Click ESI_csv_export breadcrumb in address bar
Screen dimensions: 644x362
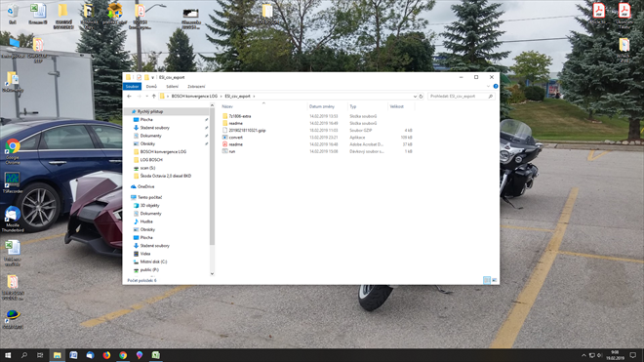point(237,97)
